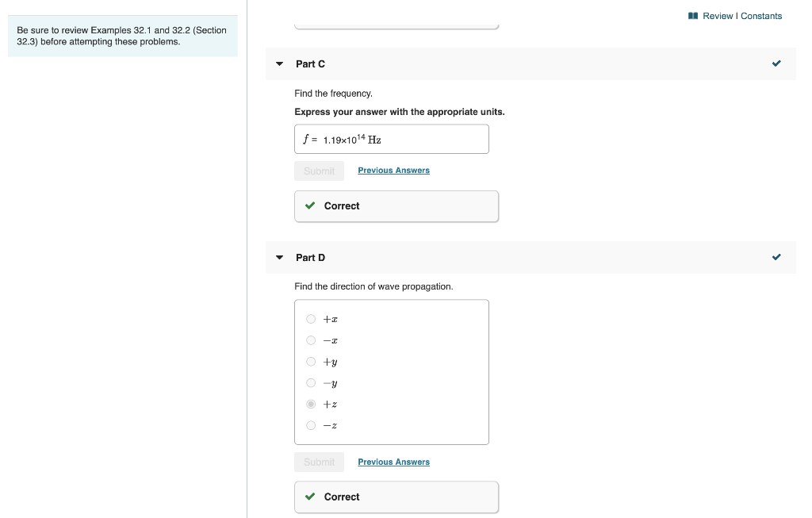Select the -y direction option
The height and width of the screenshot is (518, 812).
click(x=311, y=383)
